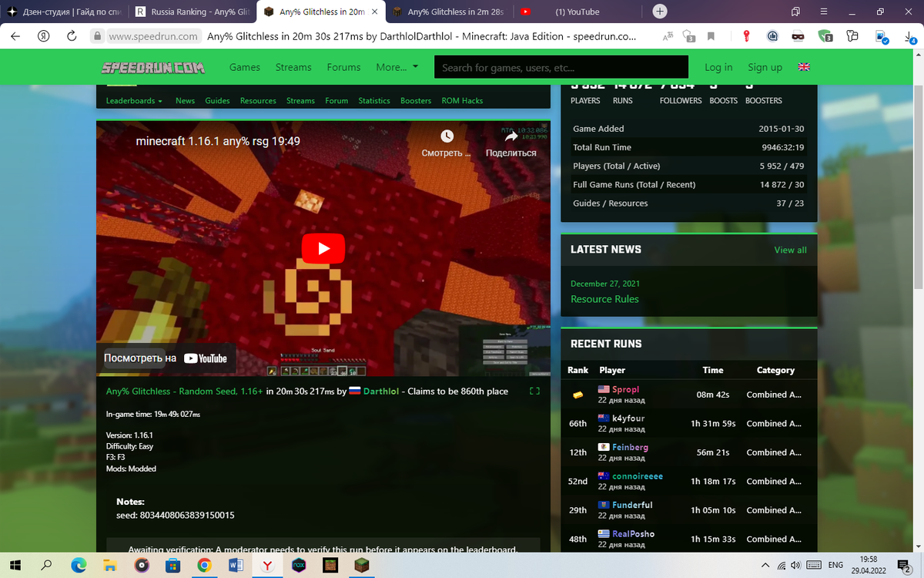Screen dimensions: 924x578
Task: Open the ROM Hacks sub-navigation link
Action: click(462, 100)
